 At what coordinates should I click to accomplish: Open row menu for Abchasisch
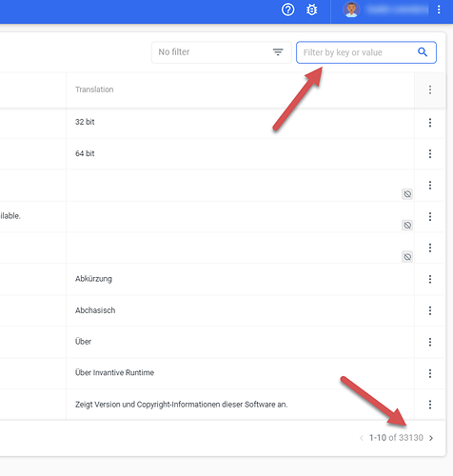pos(430,310)
